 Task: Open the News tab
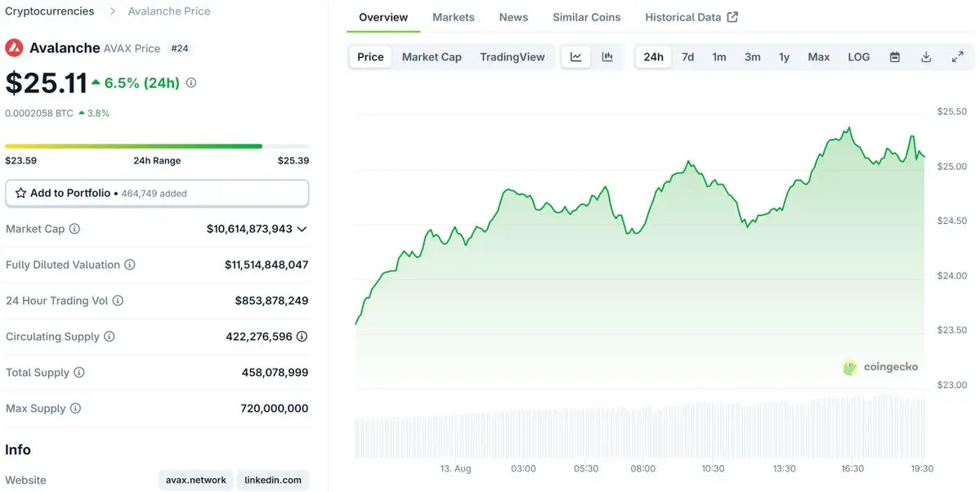point(514,17)
